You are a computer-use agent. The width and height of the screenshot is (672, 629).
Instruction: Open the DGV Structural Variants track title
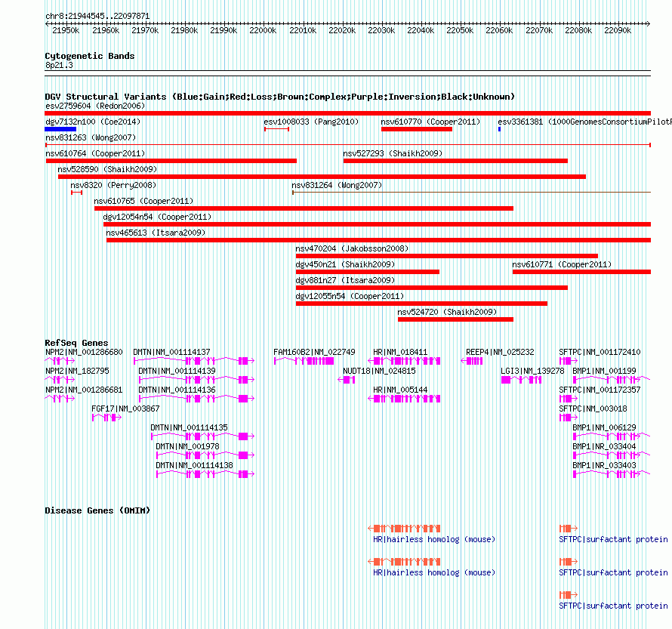(280, 97)
